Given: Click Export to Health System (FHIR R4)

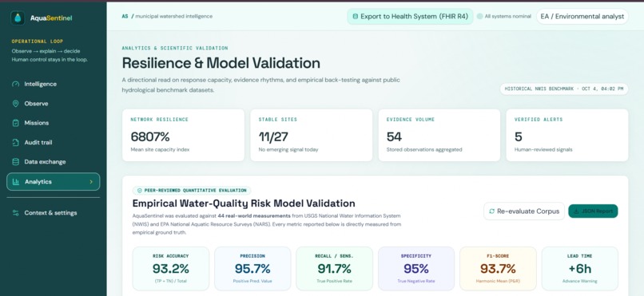Looking at the screenshot, I should [x=410, y=17].
